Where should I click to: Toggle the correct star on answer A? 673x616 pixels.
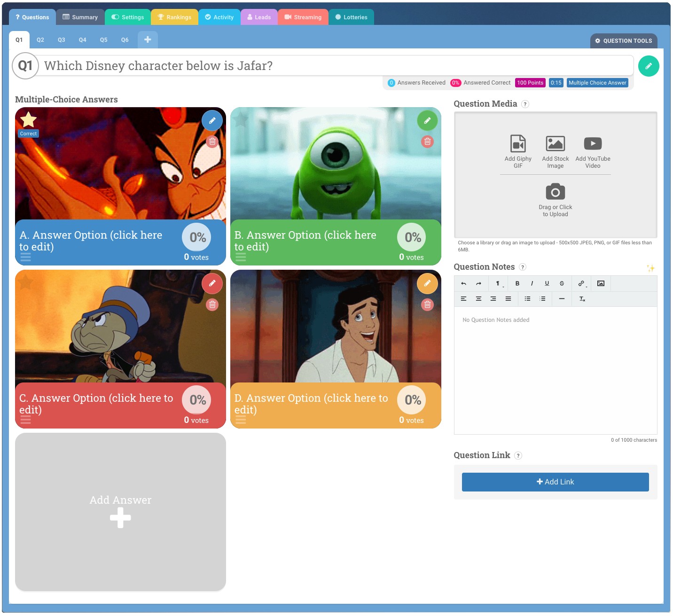click(x=28, y=120)
